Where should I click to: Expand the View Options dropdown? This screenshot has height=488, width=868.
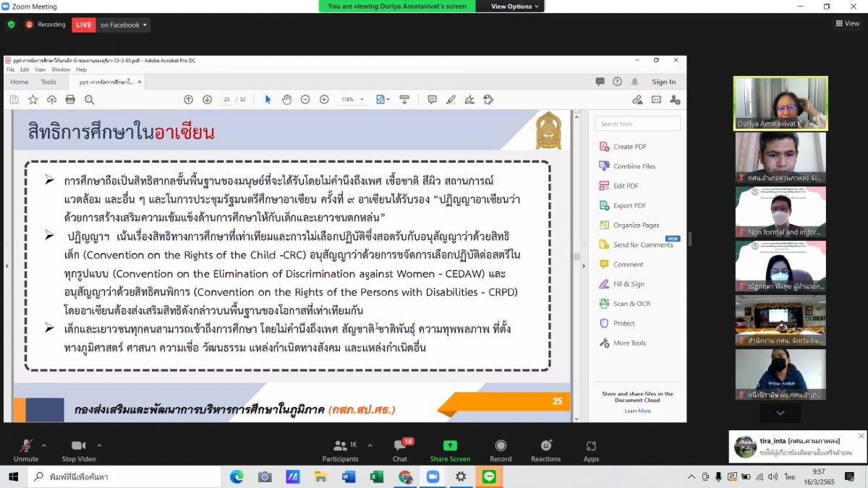pyautogui.click(x=515, y=7)
